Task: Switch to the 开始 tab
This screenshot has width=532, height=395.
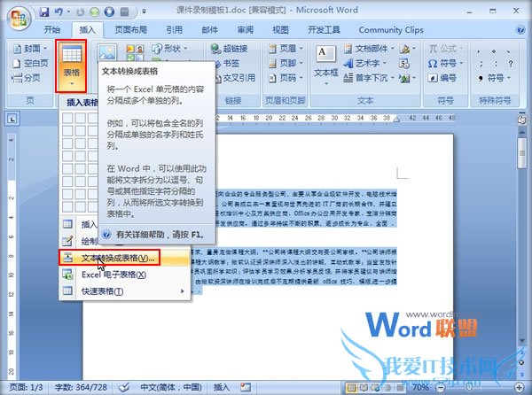Action: pyautogui.click(x=52, y=30)
